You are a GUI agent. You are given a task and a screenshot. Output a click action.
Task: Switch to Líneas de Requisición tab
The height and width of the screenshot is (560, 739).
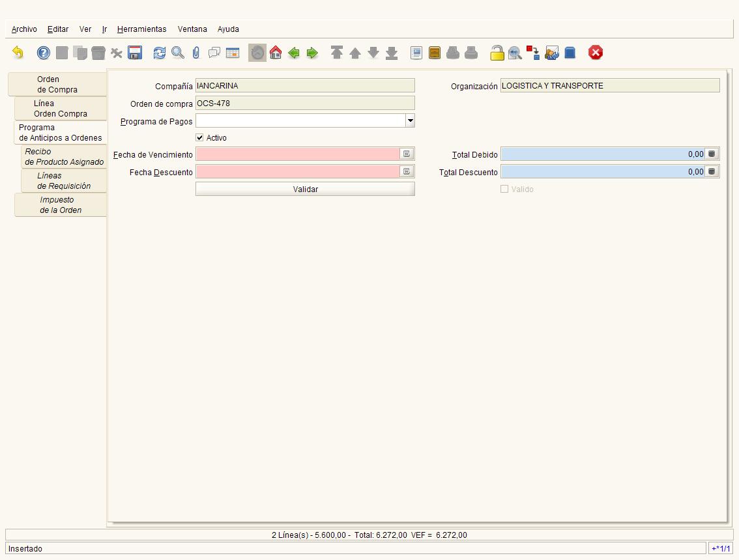click(64, 181)
